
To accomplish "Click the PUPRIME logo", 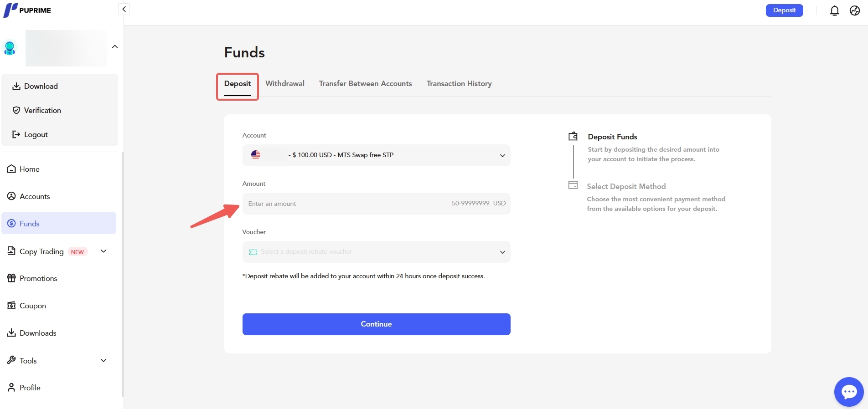I will pos(27,10).
